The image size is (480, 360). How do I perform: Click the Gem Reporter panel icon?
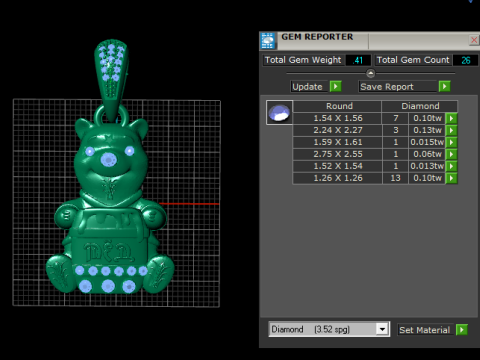coord(268,41)
